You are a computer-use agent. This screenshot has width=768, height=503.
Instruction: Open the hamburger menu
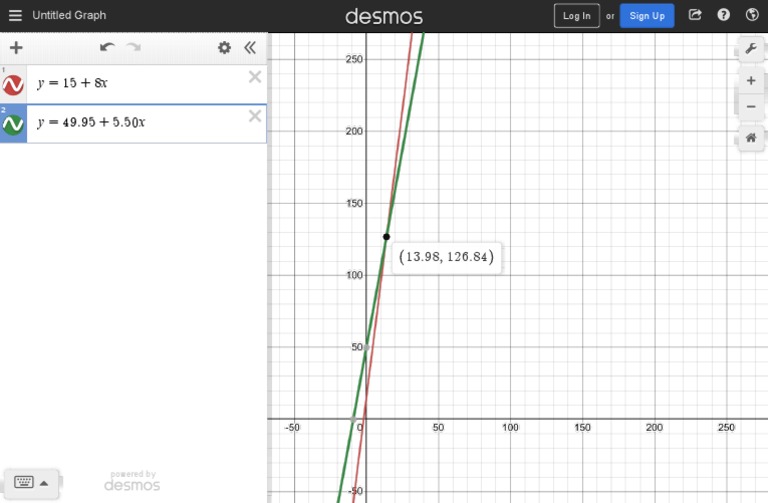click(x=15, y=15)
